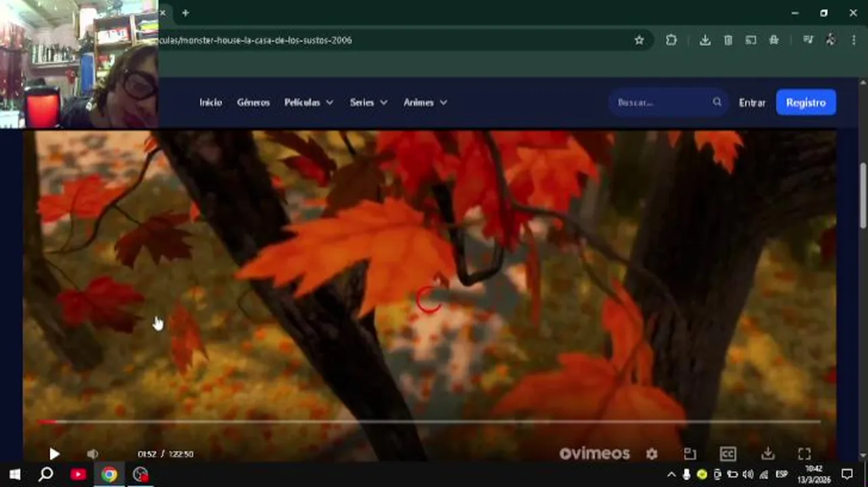
Task: Minimize the Chrome window
Action: click(795, 13)
